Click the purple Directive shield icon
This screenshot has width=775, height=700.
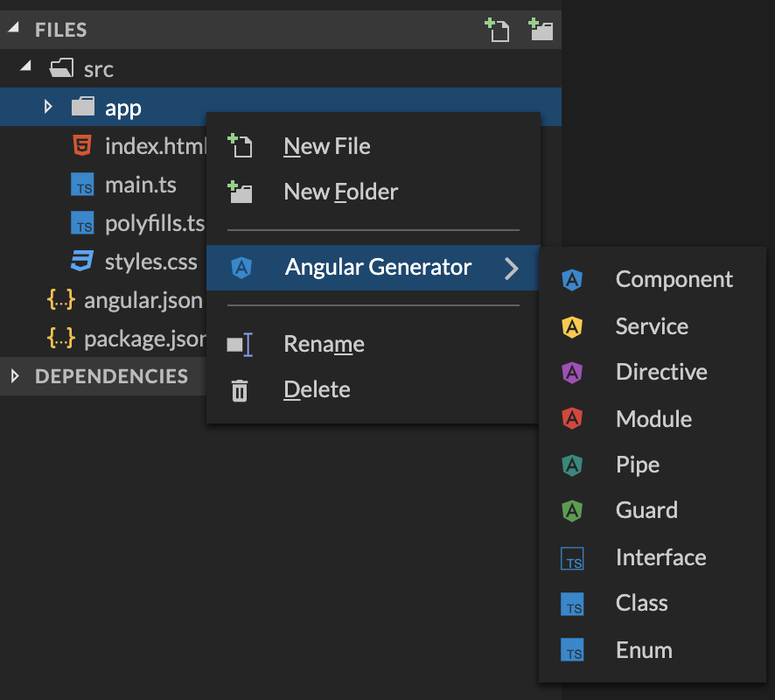[572, 372]
